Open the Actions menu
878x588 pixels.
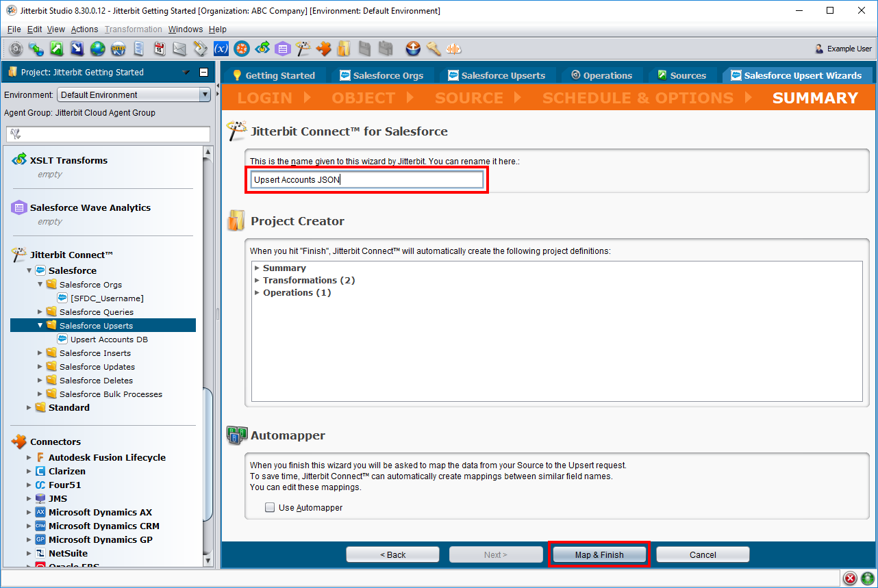pos(84,29)
